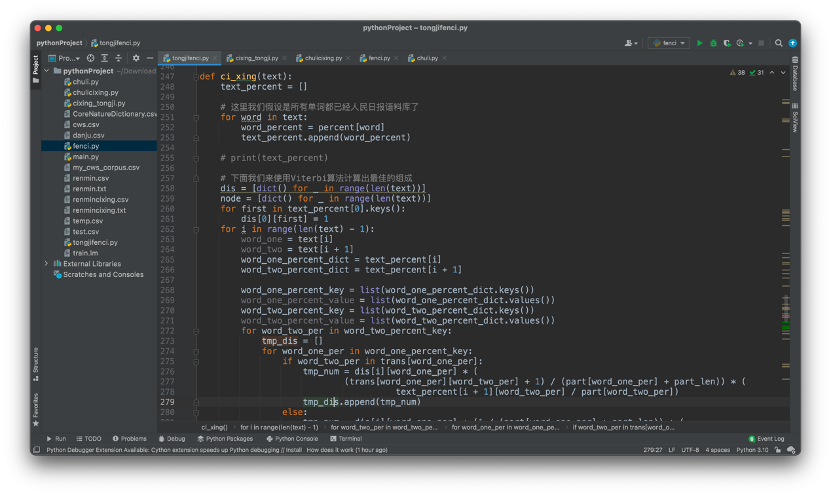Click UTF-8 encoding in status bar
This screenshot has width=832, height=496.
(x=690, y=450)
